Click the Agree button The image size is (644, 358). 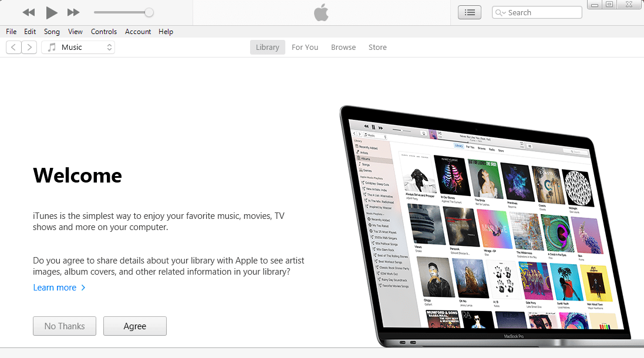point(134,326)
